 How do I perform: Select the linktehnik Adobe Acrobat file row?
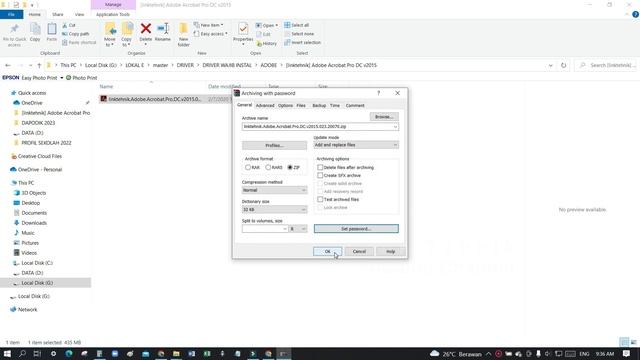[164, 99]
